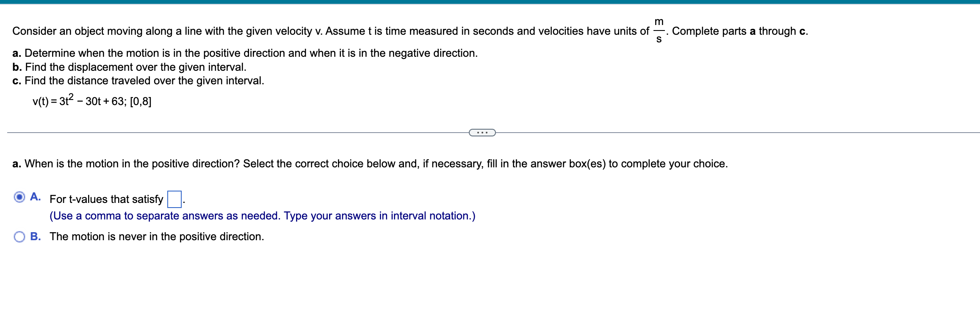Viewport: 980px width, 319px height.
Task: Expand the ellipsis divider control
Action: click(x=482, y=133)
